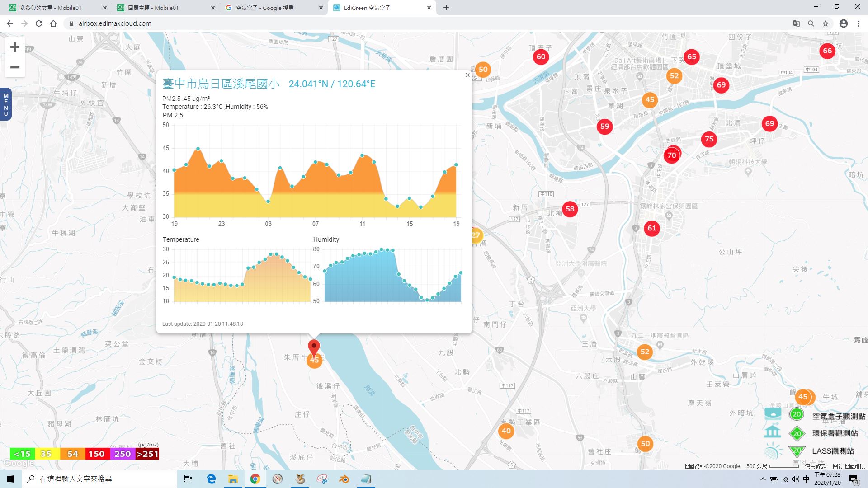Click the yellow 35 color swatch

[x=47, y=454]
